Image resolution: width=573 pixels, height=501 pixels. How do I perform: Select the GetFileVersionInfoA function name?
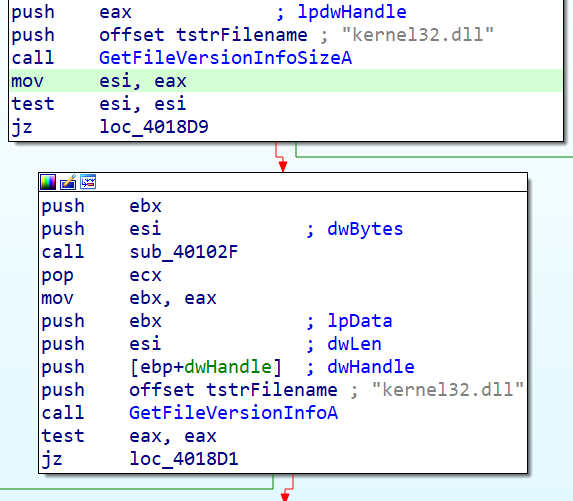pyautogui.click(x=234, y=413)
